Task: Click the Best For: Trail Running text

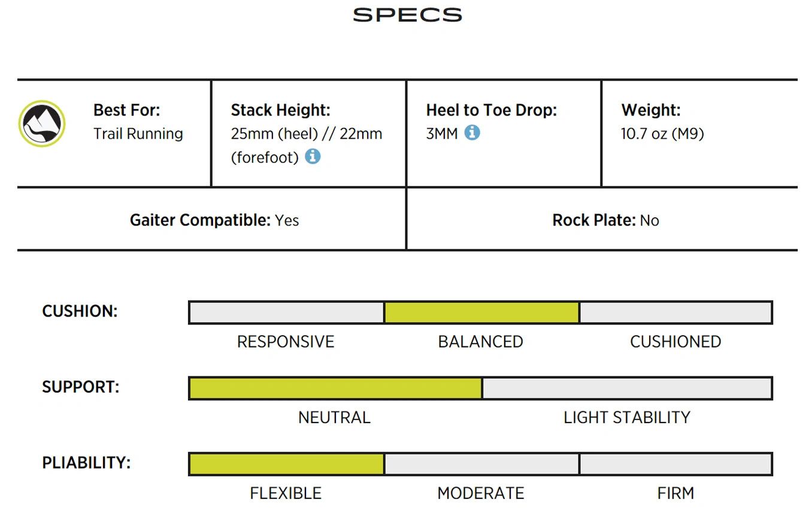Action: 138,121
